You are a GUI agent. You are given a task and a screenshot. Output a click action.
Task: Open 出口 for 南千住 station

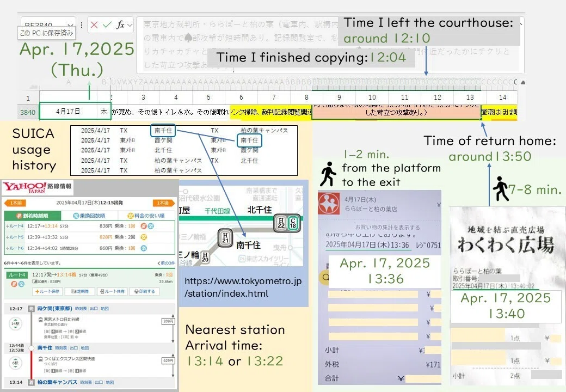coord(73,348)
